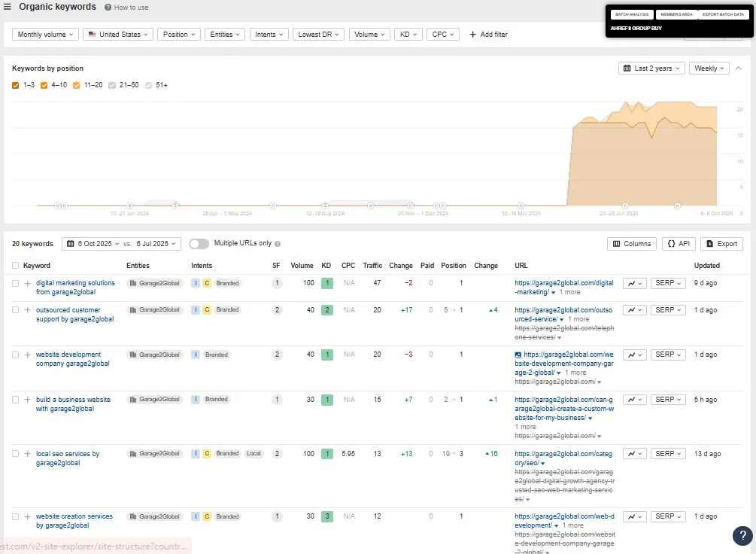Screen dimensions: 756x554
Task: Open position history chart for local seo row
Action: [634, 454]
